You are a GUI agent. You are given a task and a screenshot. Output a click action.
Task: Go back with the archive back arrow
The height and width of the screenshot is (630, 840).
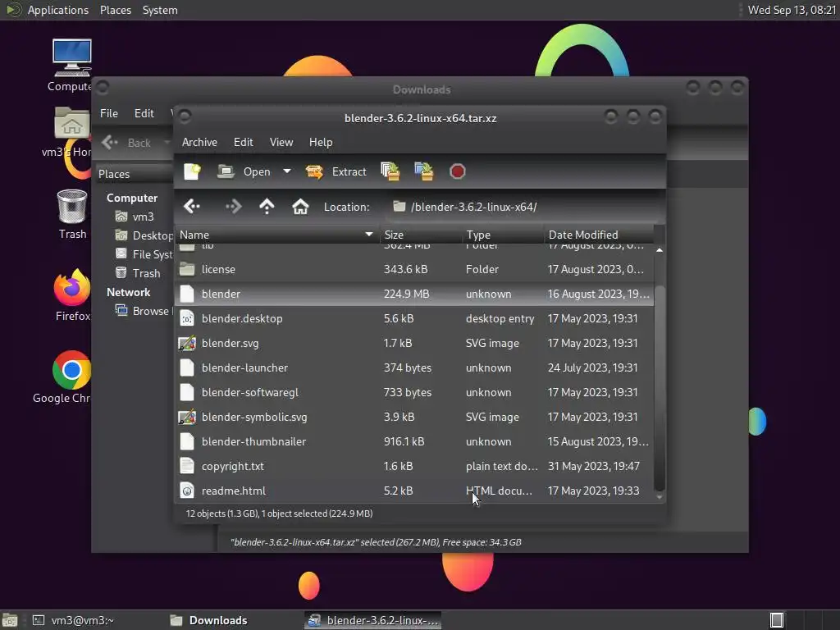click(x=192, y=206)
